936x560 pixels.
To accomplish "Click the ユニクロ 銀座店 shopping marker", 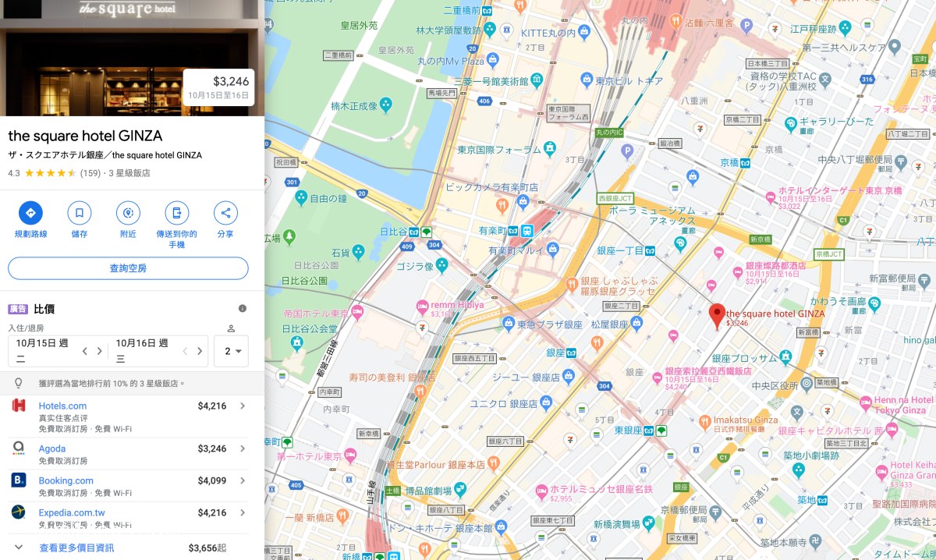I will click(546, 403).
